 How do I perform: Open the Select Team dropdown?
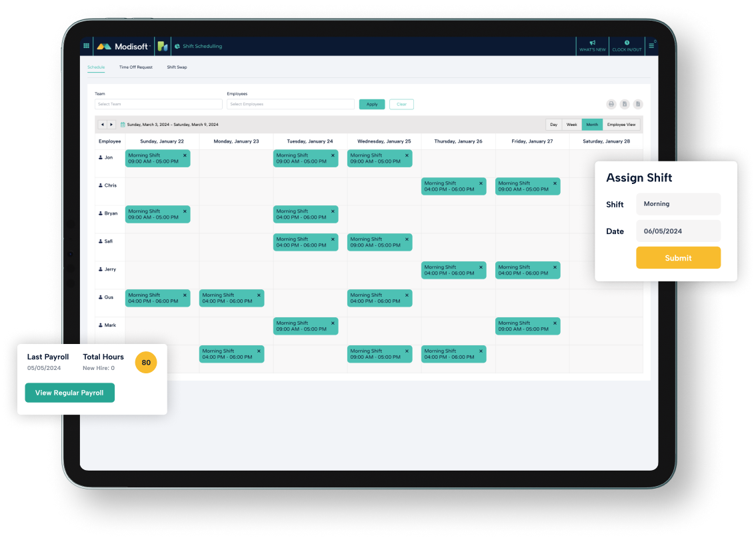point(158,104)
